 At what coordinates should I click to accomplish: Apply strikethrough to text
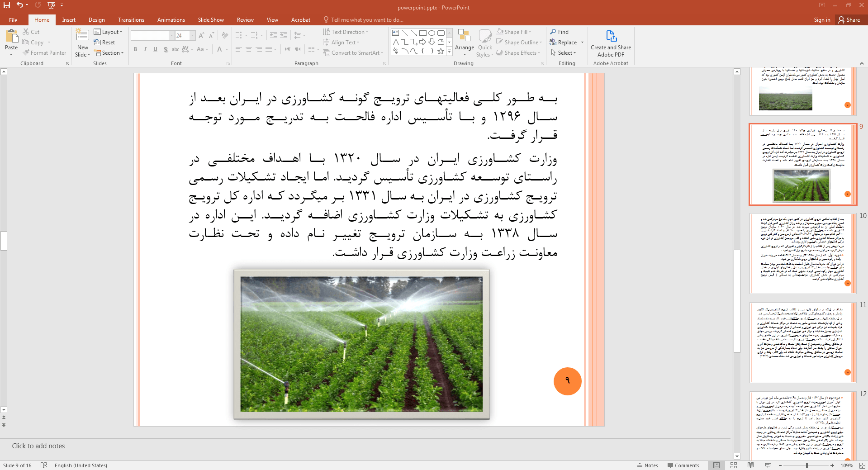[x=175, y=49]
